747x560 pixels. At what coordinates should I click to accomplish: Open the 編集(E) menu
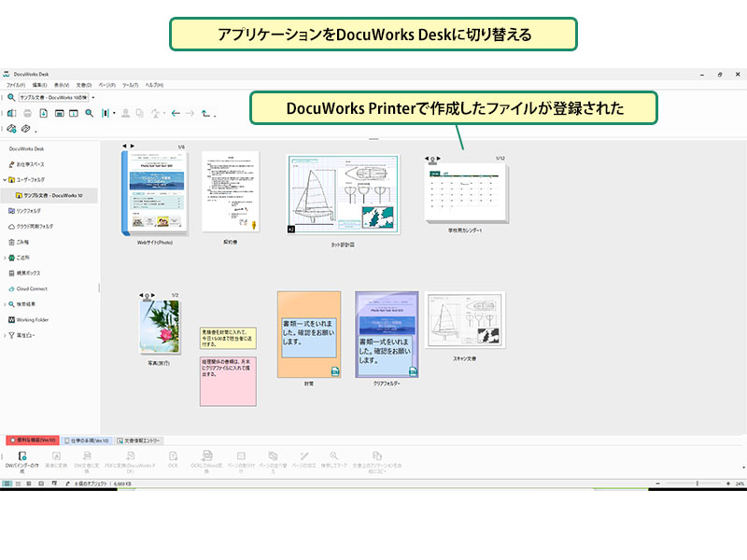point(39,85)
